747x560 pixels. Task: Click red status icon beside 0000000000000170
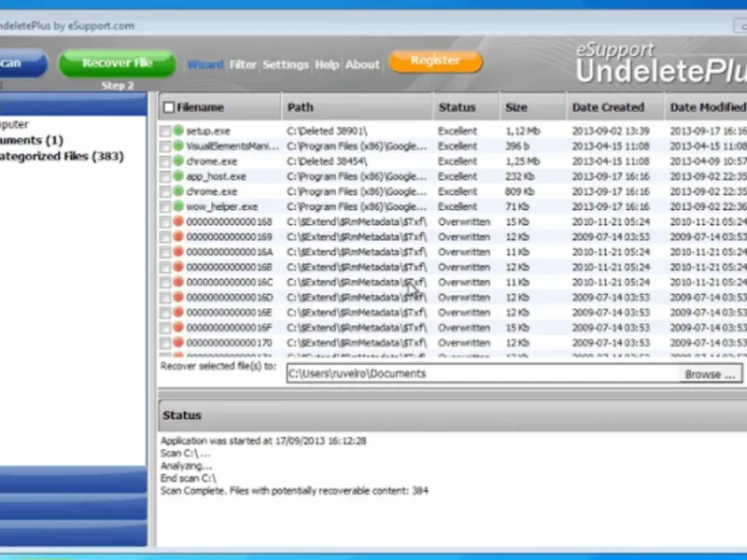tap(178, 343)
